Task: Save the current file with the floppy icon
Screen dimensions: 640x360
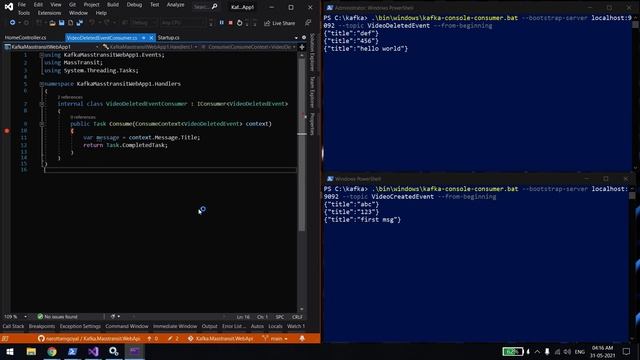Action: [x=62, y=23]
